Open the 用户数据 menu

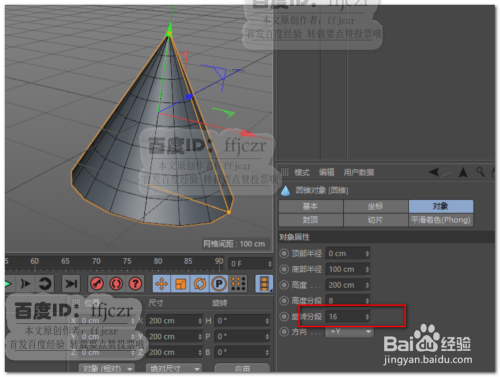359,172
